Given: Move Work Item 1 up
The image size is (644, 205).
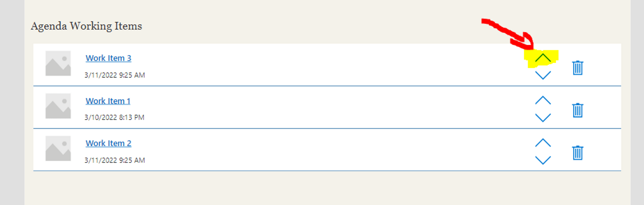Looking at the screenshot, I should (543, 100).
